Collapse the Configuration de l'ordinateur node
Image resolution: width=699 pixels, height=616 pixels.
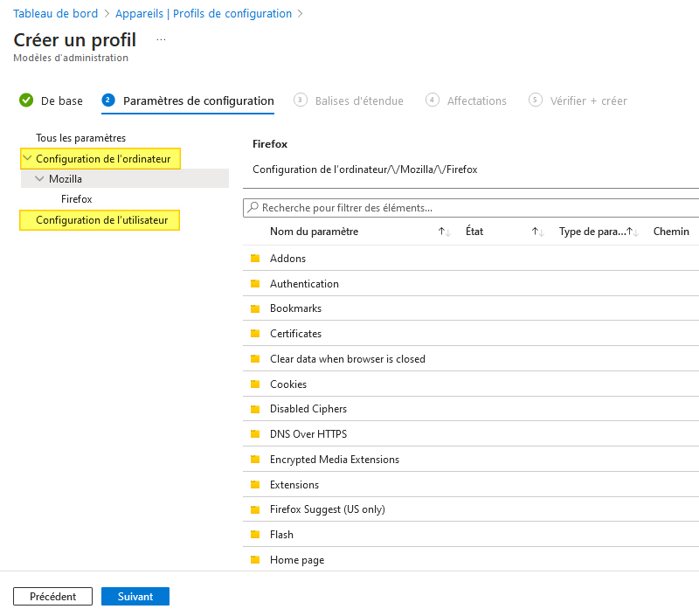point(28,158)
